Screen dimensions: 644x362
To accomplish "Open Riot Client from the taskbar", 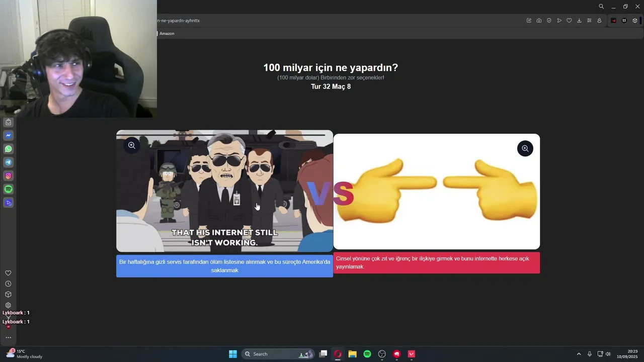I will click(x=396, y=354).
